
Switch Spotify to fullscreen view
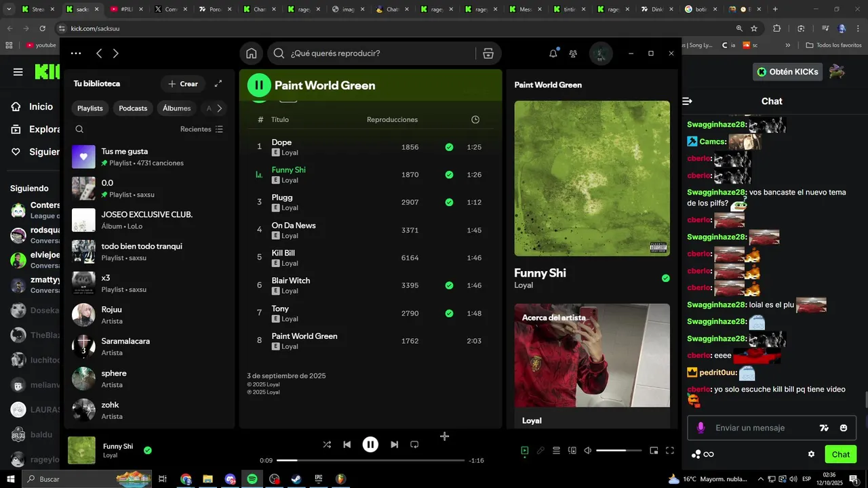(x=670, y=450)
